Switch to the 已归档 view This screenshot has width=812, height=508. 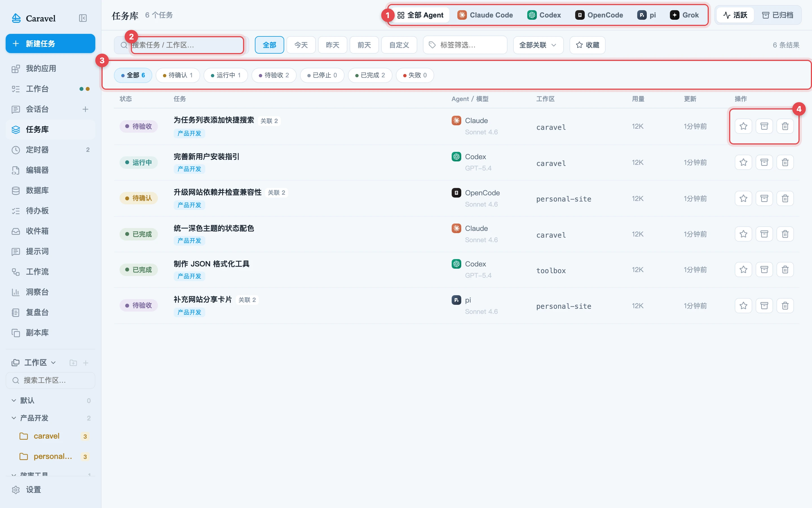click(x=777, y=15)
